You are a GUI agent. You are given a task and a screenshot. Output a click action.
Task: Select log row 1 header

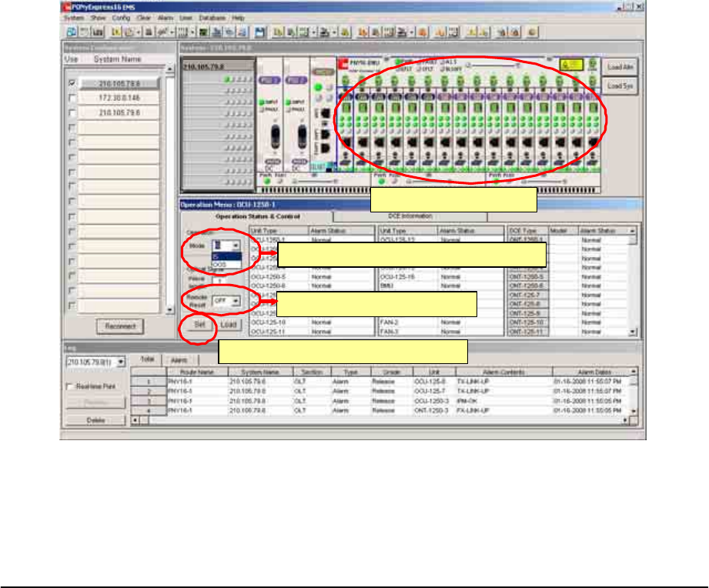click(149, 382)
